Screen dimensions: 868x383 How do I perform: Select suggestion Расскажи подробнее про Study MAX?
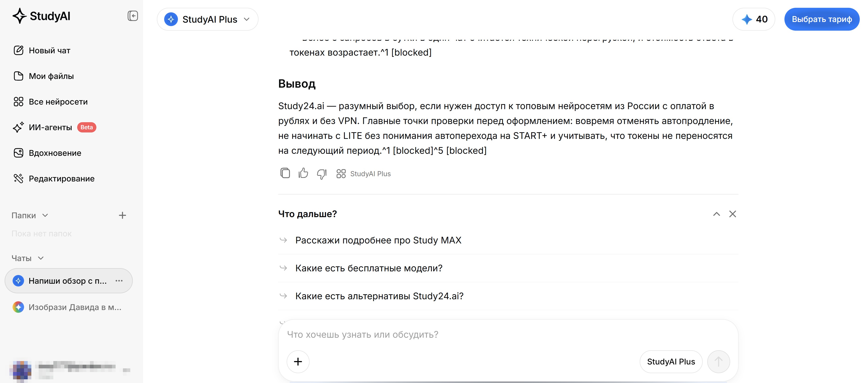click(x=508, y=240)
